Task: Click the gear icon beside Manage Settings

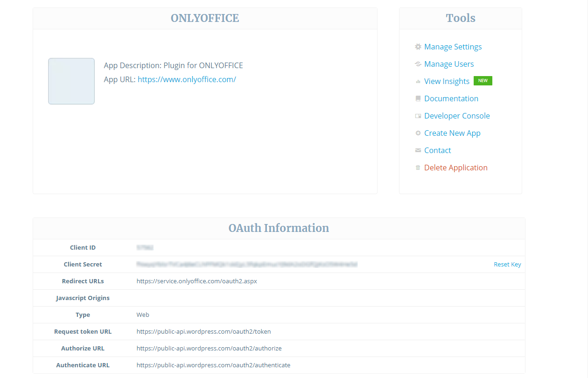Action: (x=418, y=47)
